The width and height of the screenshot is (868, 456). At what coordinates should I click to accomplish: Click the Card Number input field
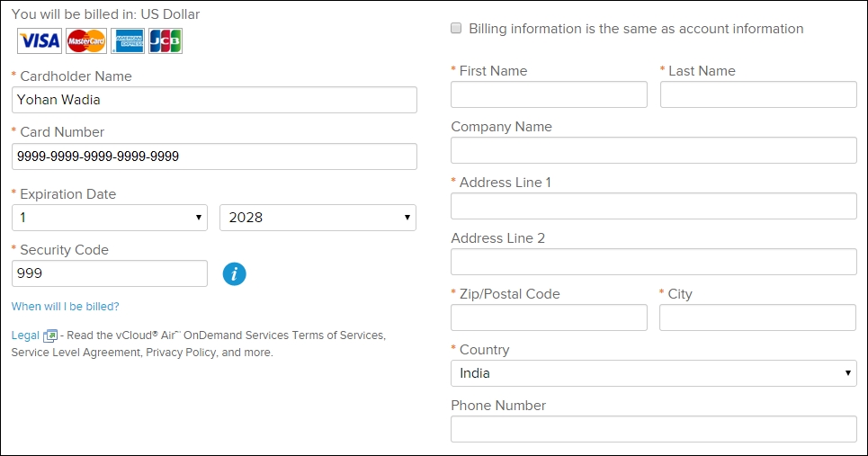214,156
